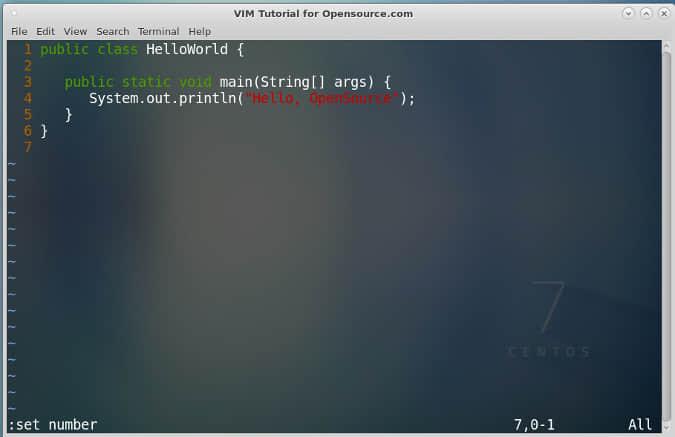Image resolution: width=675 pixels, height=437 pixels.
Task: Close the VIM Tutorial window
Action: pos(664,13)
